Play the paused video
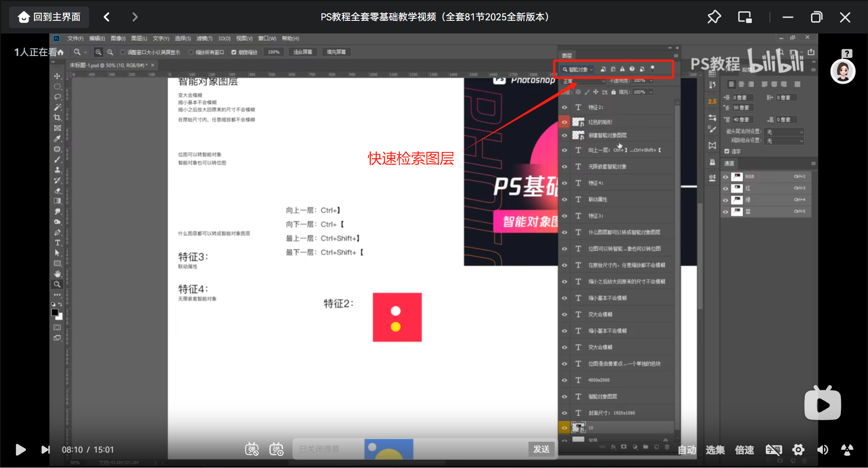Viewport: 868px width, 468px height. [x=20, y=449]
